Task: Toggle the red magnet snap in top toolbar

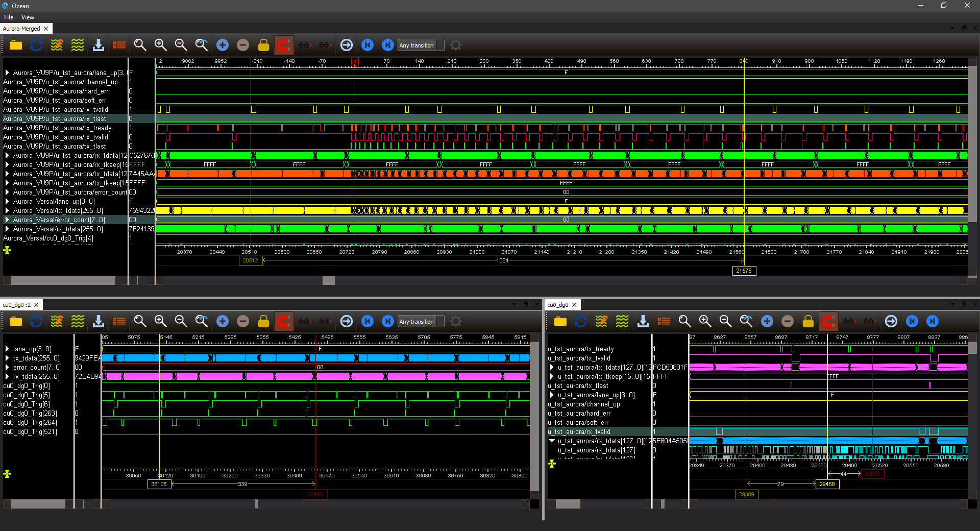Action: pyautogui.click(x=284, y=45)
